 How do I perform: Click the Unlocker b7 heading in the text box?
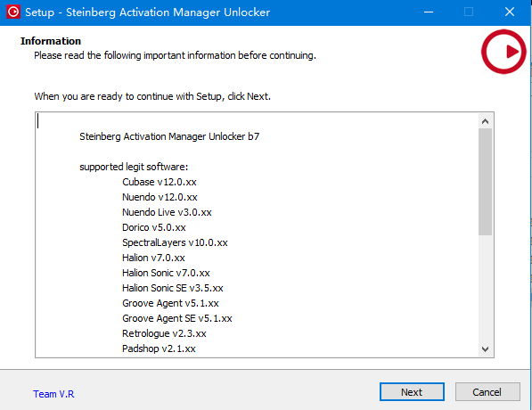(x=169, y=136)
